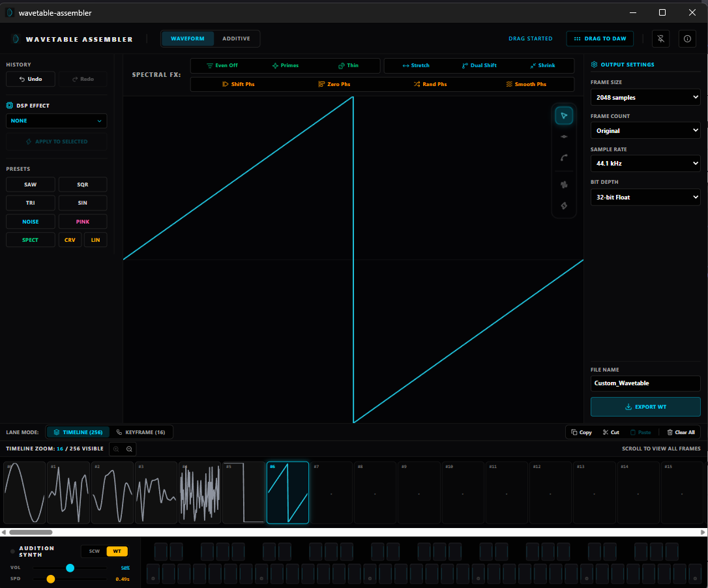The image size is (708, 588).
Task: Adjust the SPD slider handle
Action: 51,579
